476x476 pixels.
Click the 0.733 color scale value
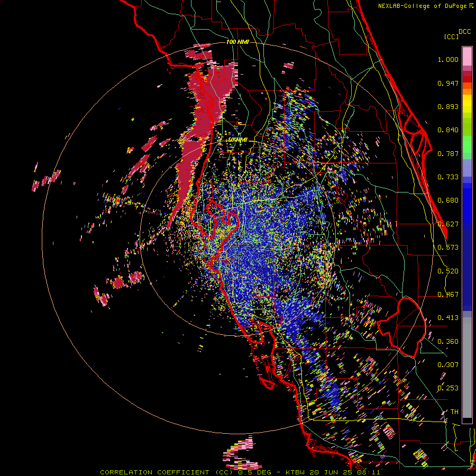[x=448, y=177]
